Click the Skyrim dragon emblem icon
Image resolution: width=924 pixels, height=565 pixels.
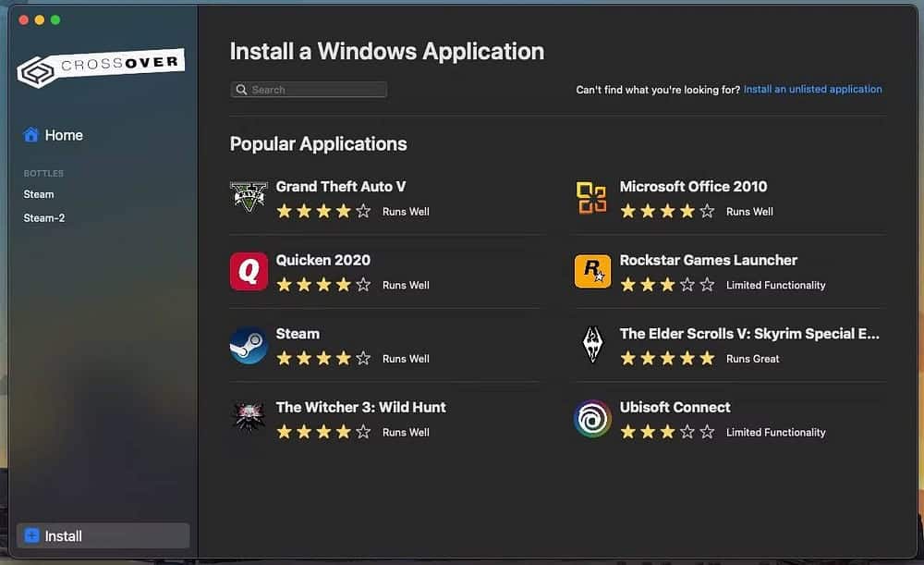click(592, 344)
